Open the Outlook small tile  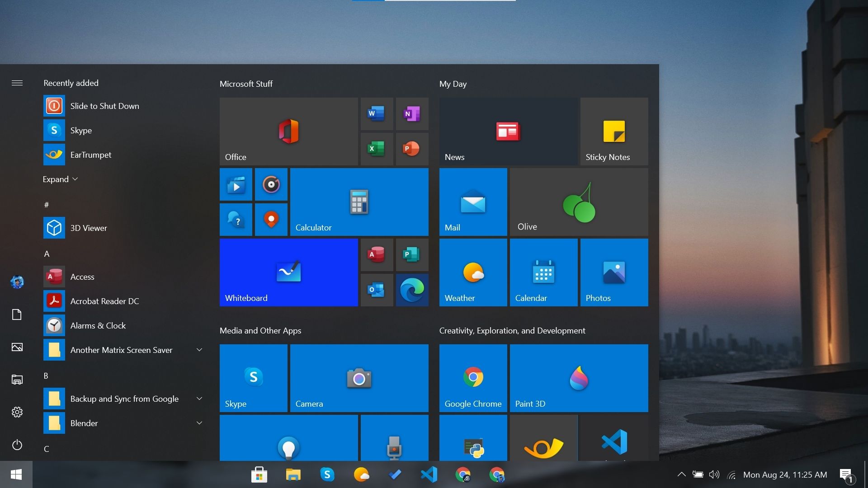tap(377, 290)
